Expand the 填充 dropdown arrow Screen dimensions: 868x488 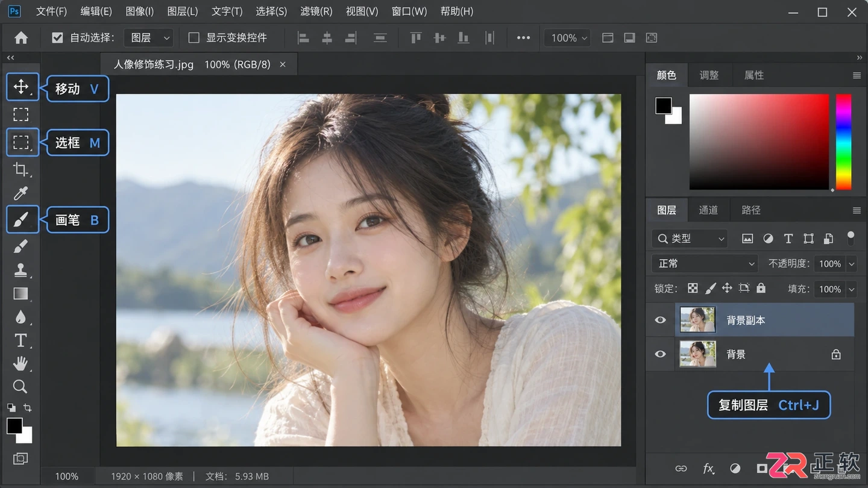coord(852,289)
